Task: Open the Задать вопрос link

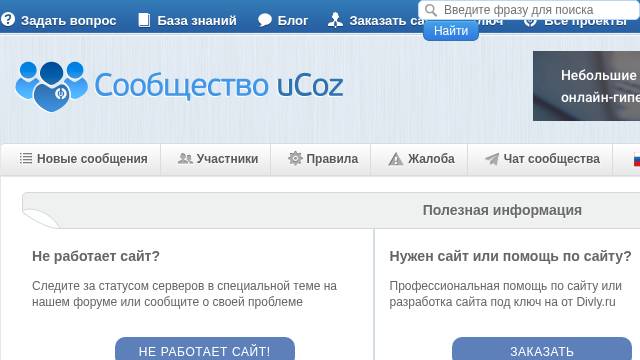Action: pos(68,20)
